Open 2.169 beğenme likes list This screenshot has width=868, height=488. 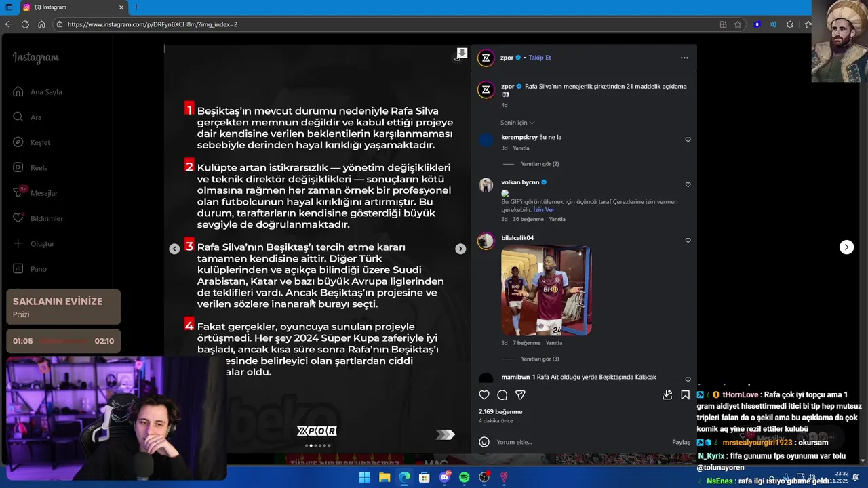[x=500, y=411]
